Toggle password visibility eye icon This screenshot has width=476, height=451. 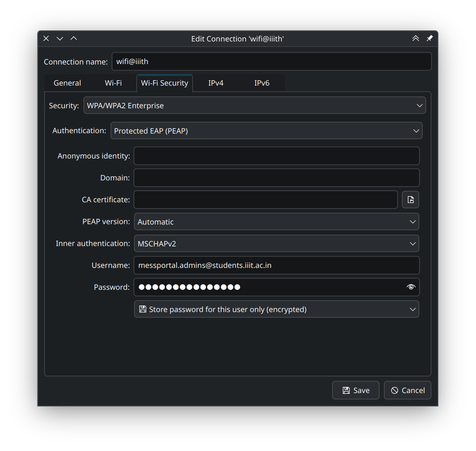411,287
